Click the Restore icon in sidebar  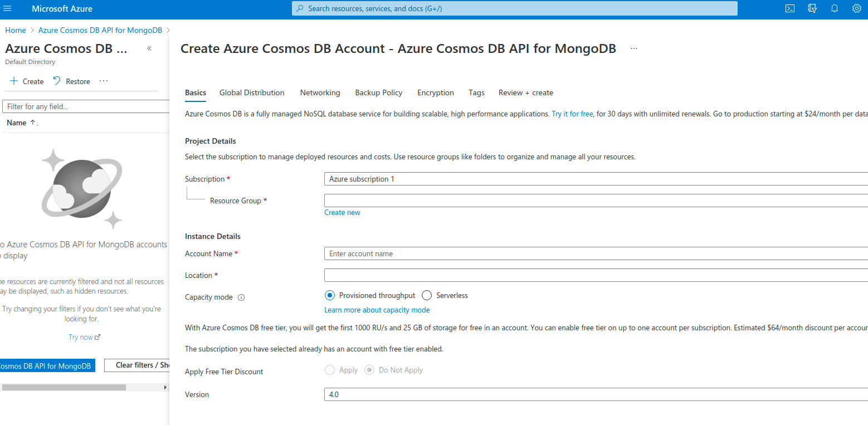pyautogui.click(x=56, y=80)
